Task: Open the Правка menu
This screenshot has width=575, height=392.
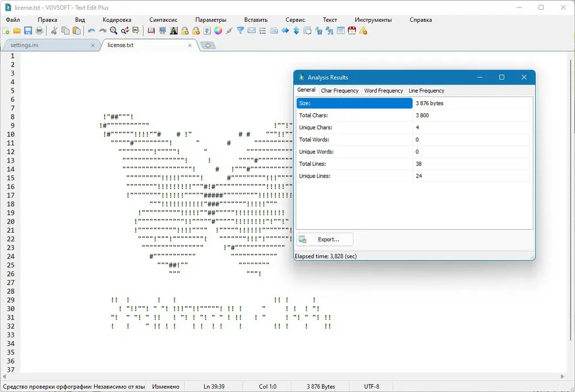Action: [47, 20]
